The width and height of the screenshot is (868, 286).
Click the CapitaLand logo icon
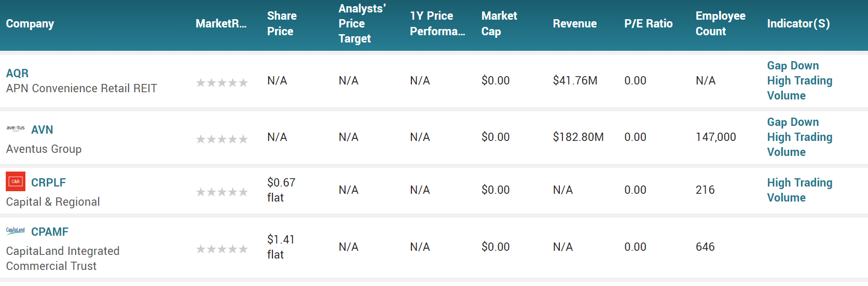[x=16, y=231]
